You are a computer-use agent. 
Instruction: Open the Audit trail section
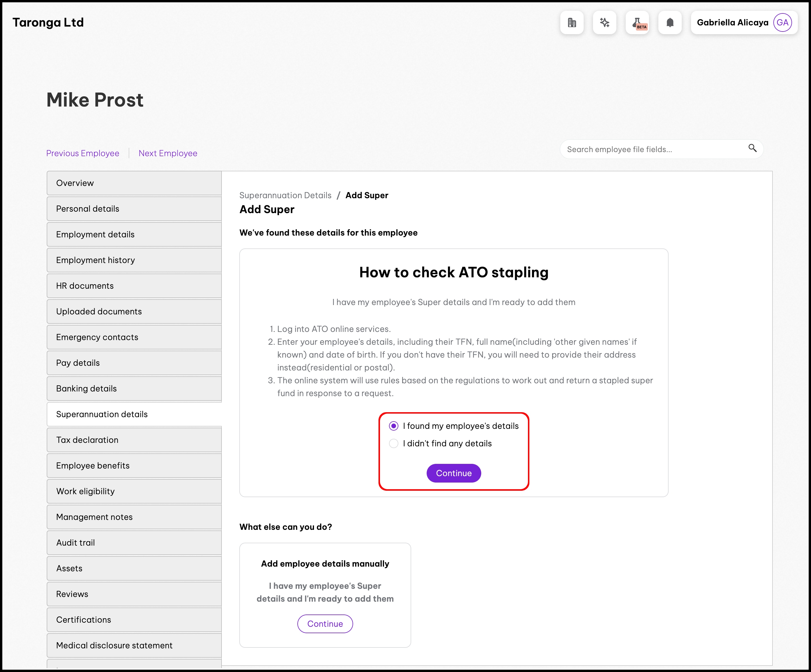coord(134,543)
